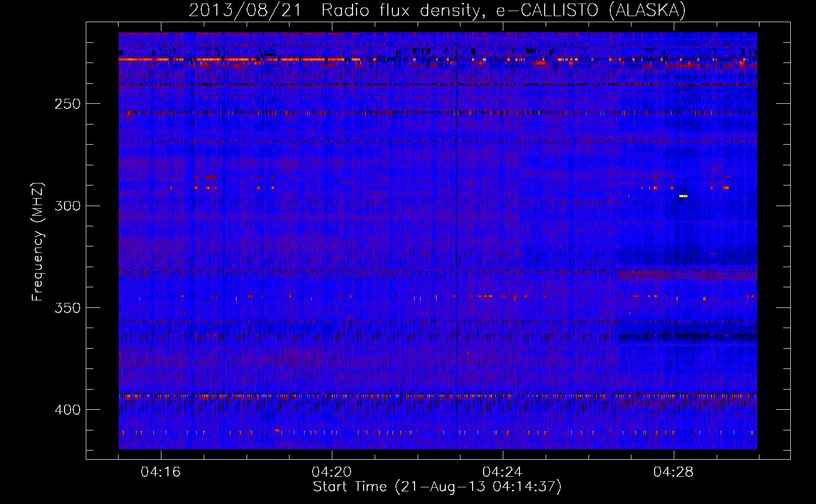Click the 250 frequency tick label
Image resolution: width=816 pixels, height=504 pixels.
68,104
